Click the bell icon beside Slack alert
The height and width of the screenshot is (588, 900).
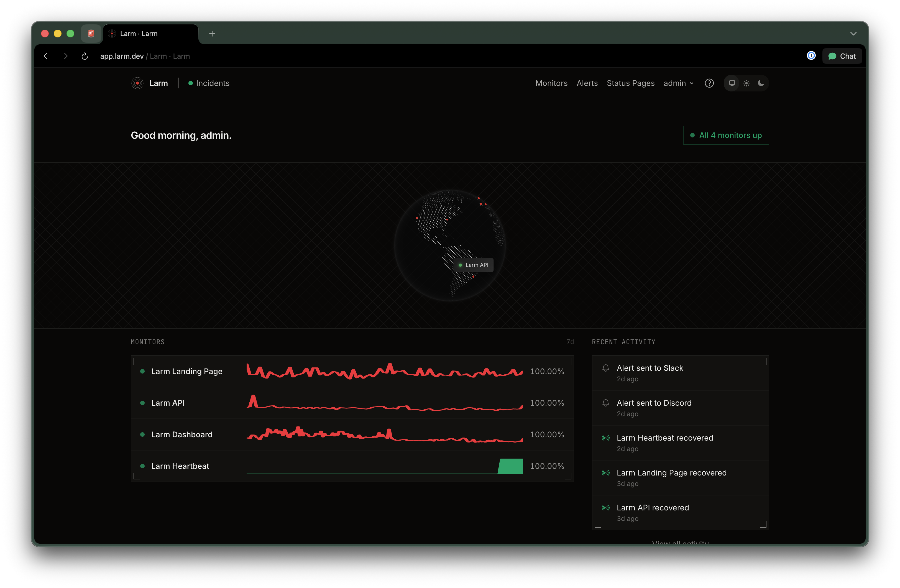pyautogui.click(x=605, y=368)
